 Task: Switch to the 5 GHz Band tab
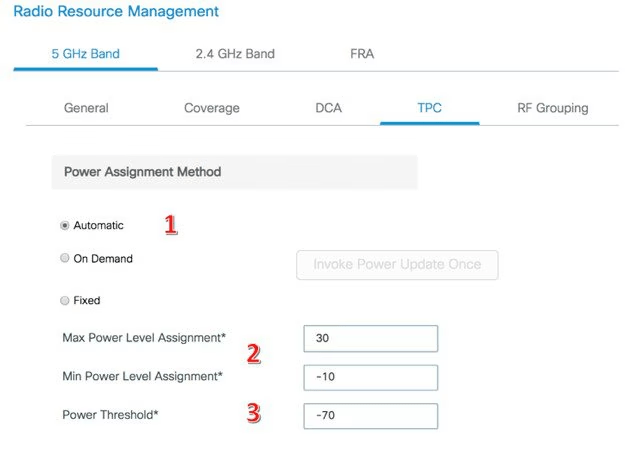coord(85,53)
